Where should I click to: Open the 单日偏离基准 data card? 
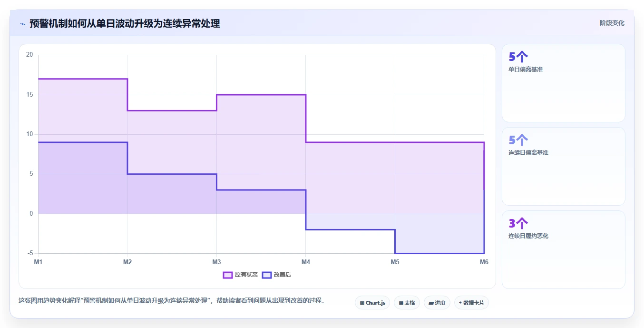coord(564,83)
